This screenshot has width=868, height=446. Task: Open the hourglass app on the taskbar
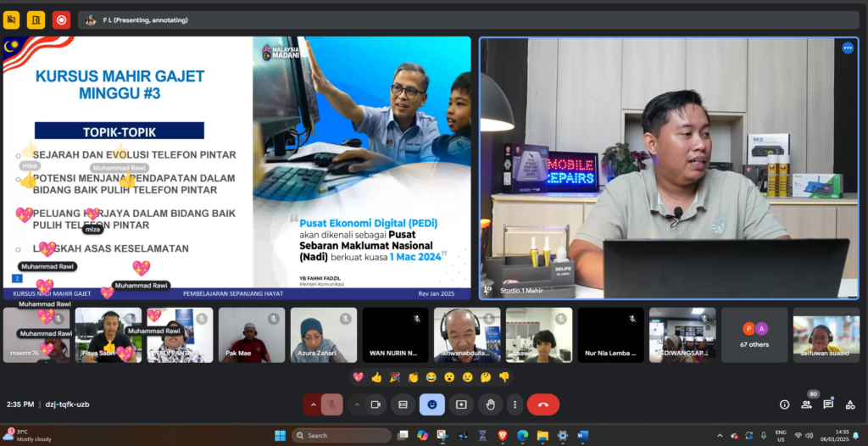(x=482, y=436)
